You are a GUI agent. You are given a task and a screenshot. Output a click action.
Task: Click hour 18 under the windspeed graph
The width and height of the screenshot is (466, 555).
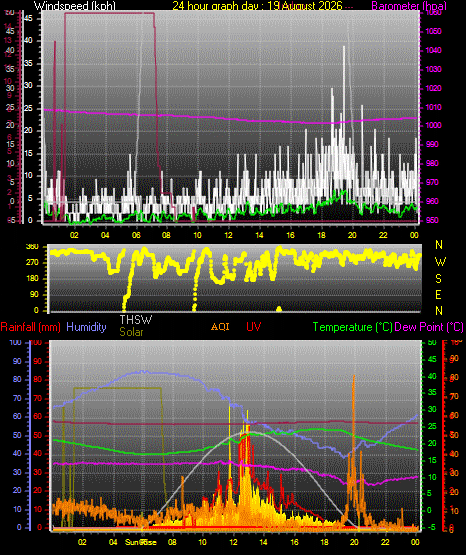point(321,235)
